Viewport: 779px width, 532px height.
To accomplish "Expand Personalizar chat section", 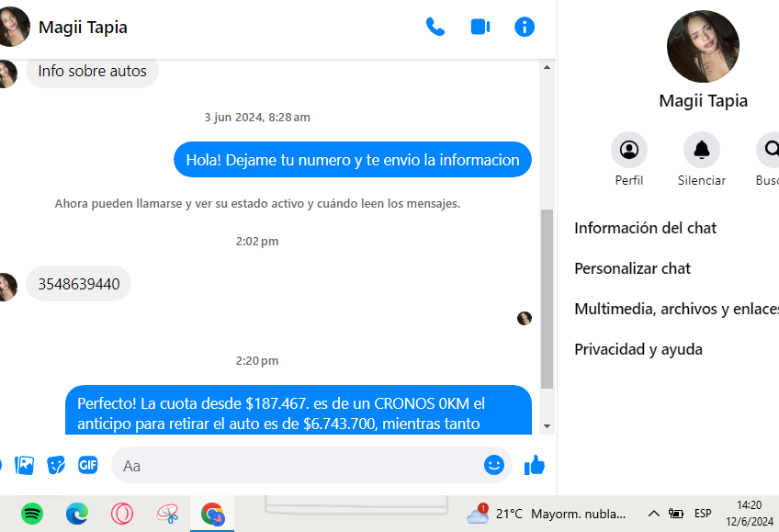I will [633, 268].
